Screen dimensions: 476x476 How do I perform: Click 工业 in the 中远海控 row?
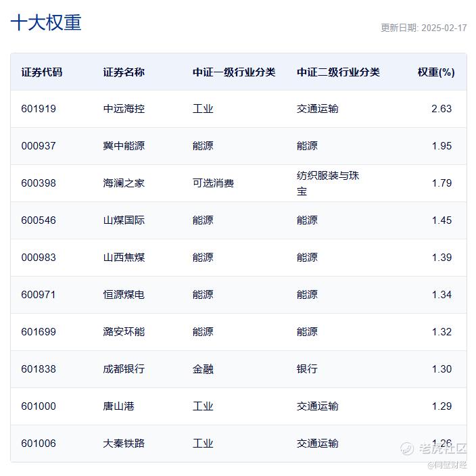203,109
